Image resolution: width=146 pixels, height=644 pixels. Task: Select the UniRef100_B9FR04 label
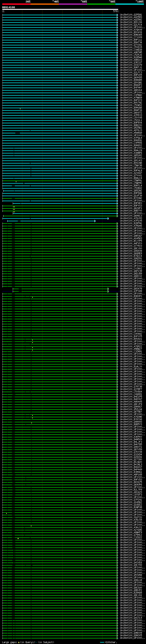(131, 123)
